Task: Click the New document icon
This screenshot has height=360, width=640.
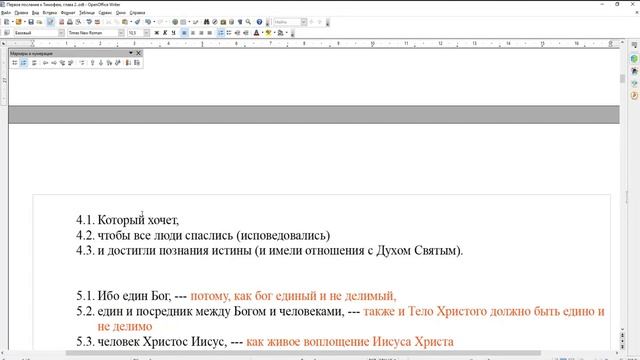Action: [7, 22]
